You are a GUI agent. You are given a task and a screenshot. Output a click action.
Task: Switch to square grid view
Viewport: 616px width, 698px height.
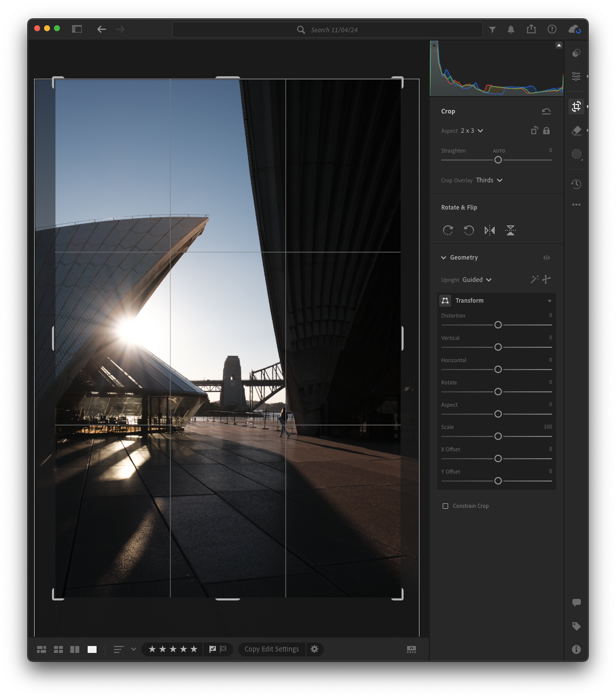pos(58,649)
